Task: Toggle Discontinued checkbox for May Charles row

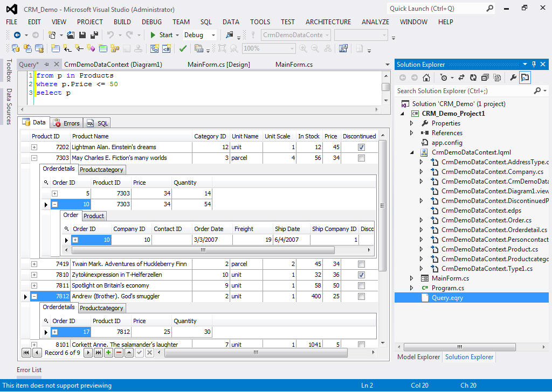Action: click(x=361, y=158)
